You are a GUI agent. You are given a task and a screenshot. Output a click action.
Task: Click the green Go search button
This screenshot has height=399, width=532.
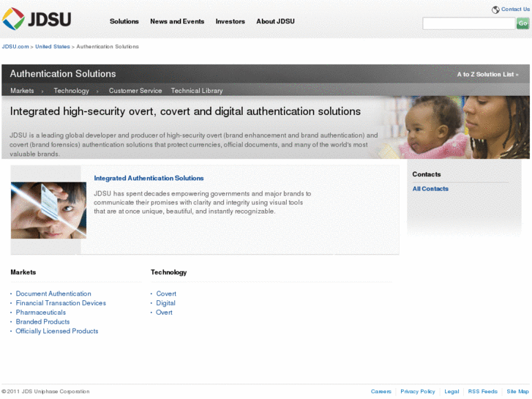(522, 23)
